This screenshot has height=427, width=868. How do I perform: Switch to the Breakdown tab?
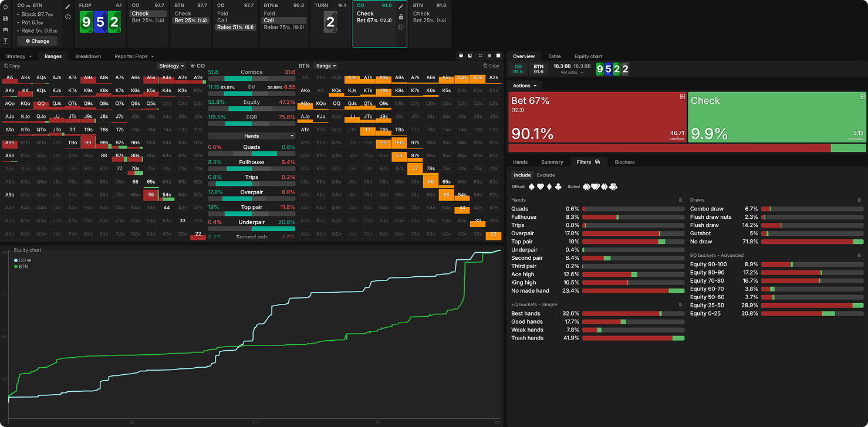tap(88, 56)
